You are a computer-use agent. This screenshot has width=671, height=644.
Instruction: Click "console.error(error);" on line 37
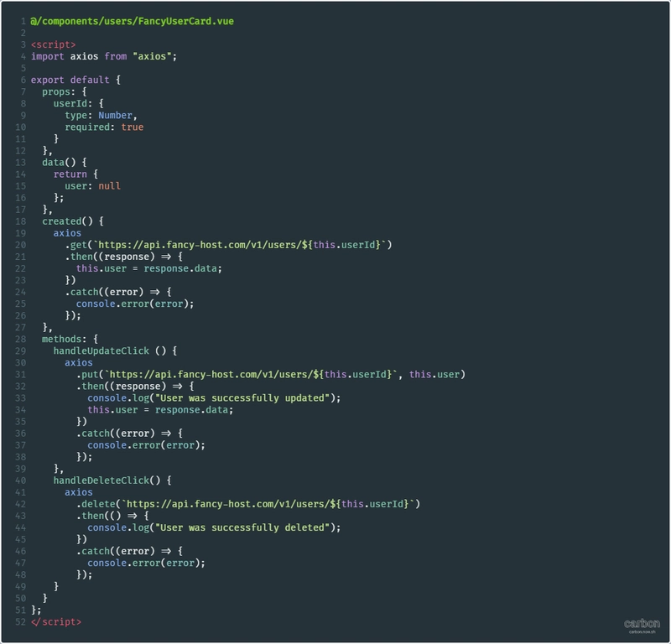[146, 445]
